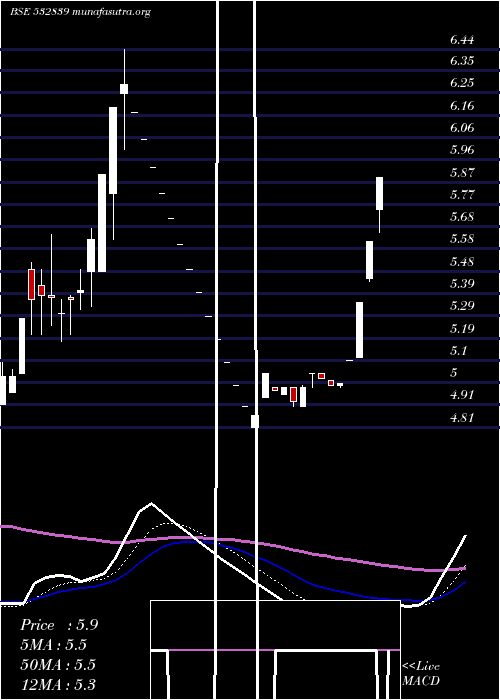Click the small white candlestick at 4.81
This screenshot has height=700, width=500.
pos(255,421)
